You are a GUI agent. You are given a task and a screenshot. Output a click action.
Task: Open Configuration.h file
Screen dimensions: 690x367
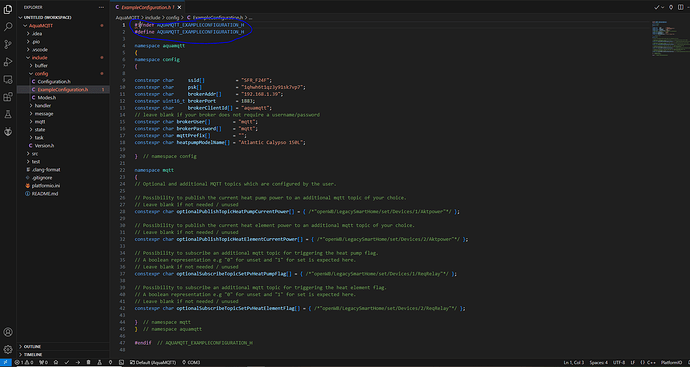[x=63, y=81]
